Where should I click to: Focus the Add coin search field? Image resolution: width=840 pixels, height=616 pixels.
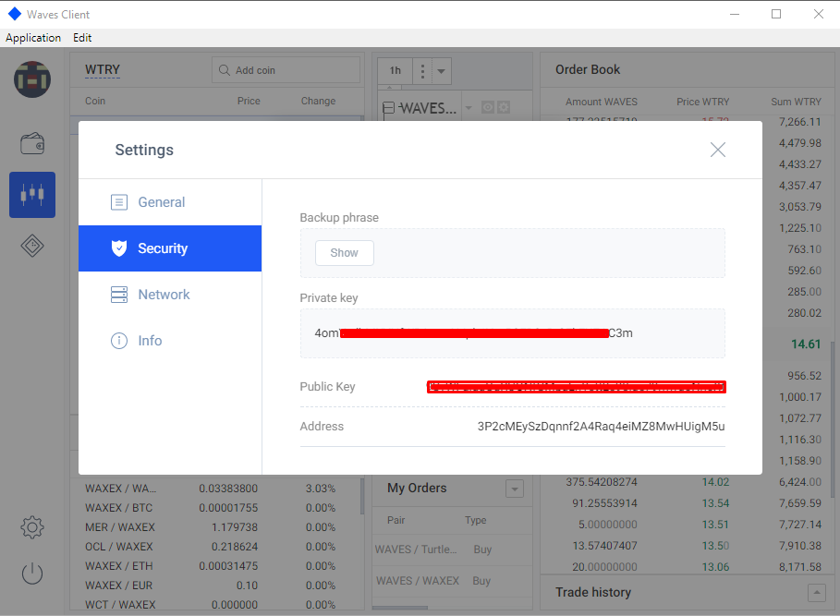pyautogui.click(x=286, y=70)
